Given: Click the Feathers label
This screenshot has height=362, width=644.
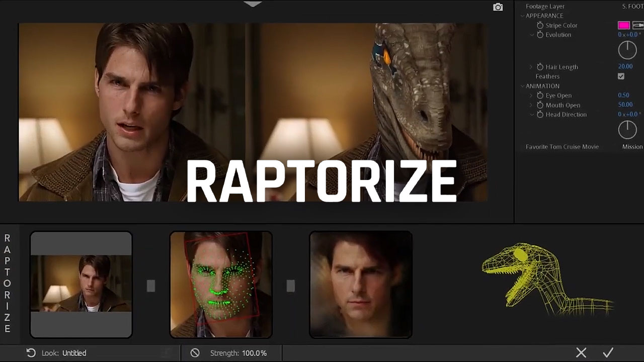Looking at the screenshot, I should tap(547, 76).
